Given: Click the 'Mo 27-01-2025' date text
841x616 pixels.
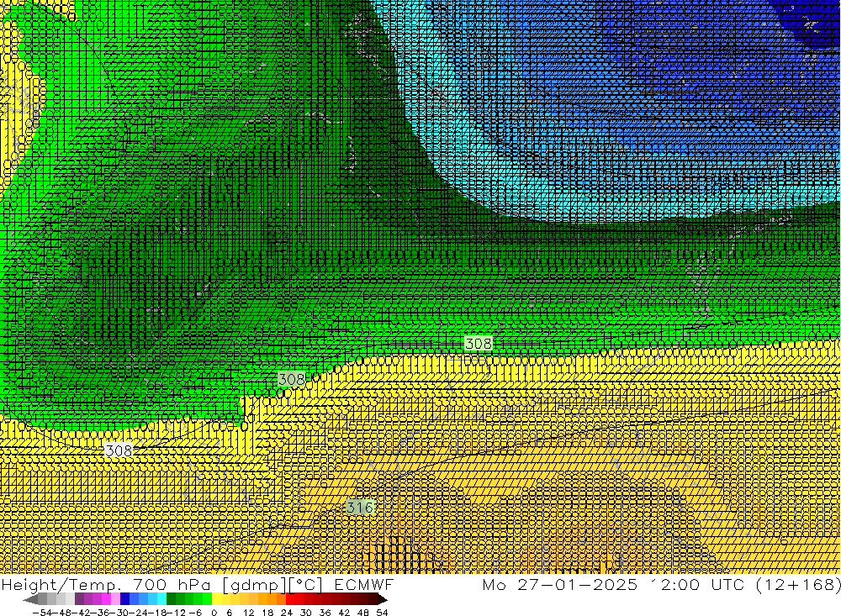Looking at the screenshot, I should point(560,584).
